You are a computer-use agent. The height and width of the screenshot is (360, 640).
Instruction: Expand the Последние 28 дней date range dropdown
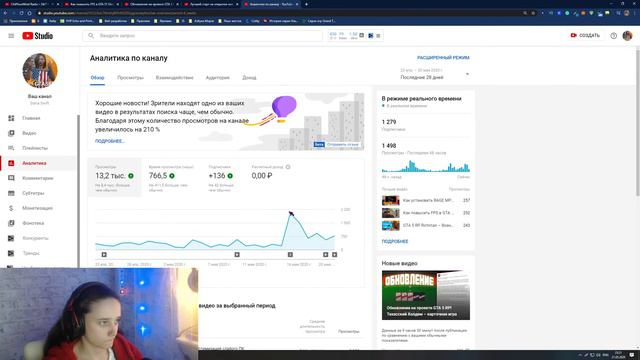(435, 74)
